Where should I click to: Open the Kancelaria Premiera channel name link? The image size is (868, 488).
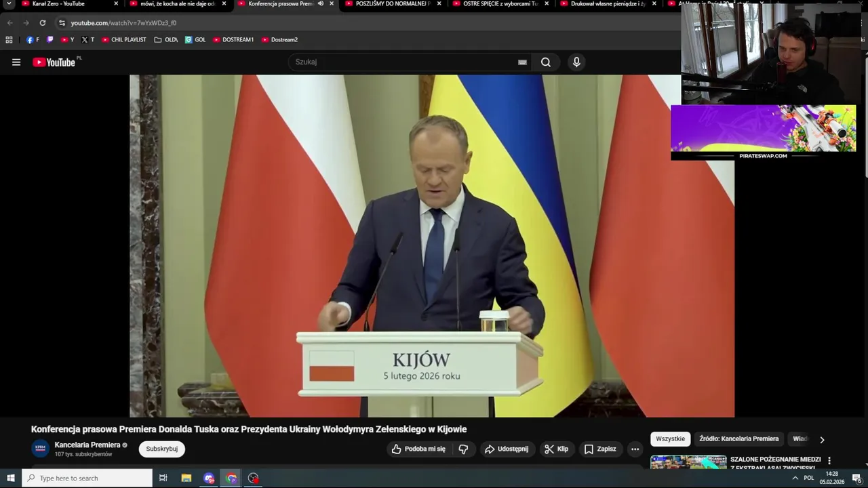(x=87, y=445)
